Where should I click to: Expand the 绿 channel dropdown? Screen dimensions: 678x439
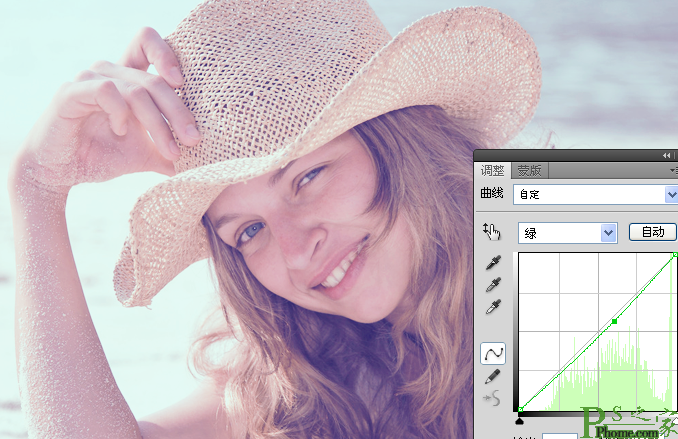pos(568,233)
